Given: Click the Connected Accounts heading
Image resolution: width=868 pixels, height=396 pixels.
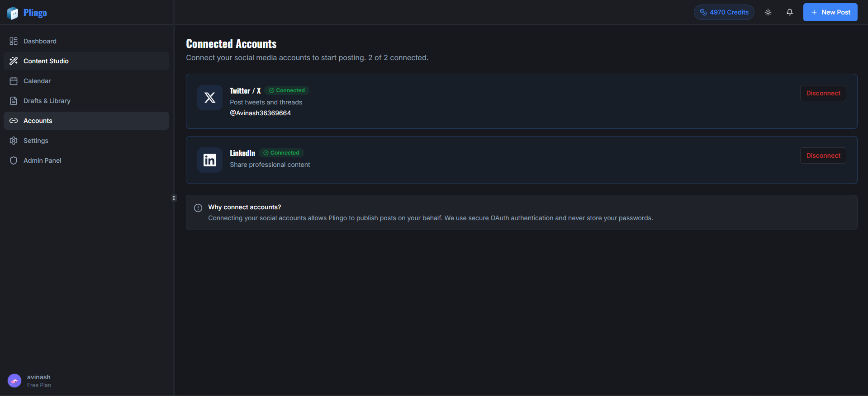Looking at the screenshot, I should click(231, 44).
